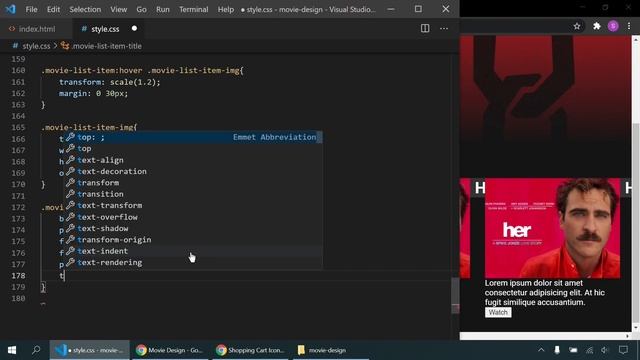The height and width of the screenshot is (360, 640).
Task: Click the wrench icon beside text-shadow
Action: pos(71,228)
